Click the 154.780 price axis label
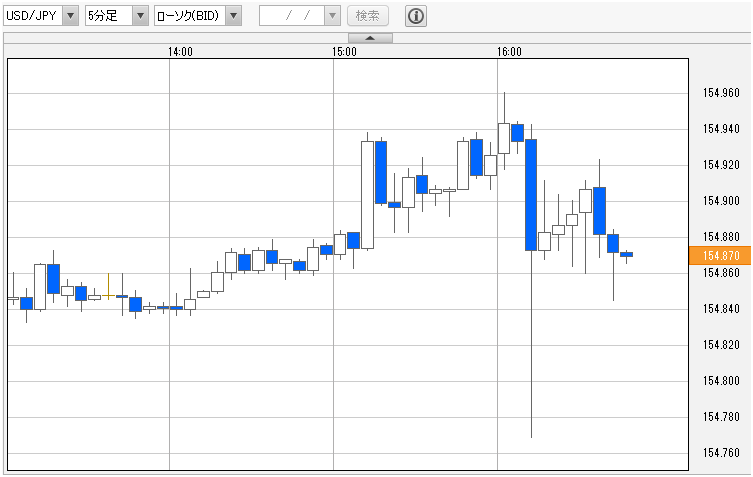The height and width of the screenshot is (477, 753). [x=721, y=417]
